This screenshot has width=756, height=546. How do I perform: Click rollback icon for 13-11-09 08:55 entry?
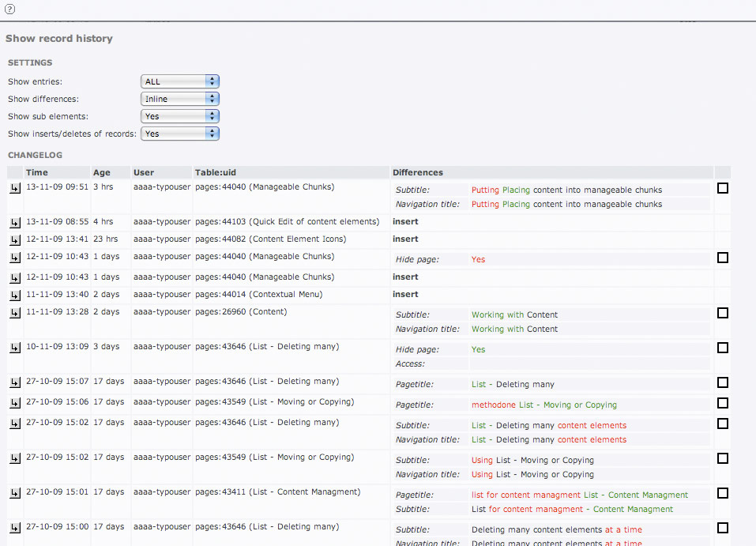point(15,224)
